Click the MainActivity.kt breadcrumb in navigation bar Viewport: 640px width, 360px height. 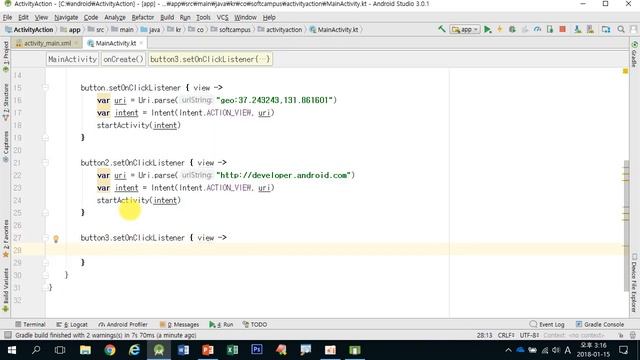pyautogui.click(x=334, y=29)
